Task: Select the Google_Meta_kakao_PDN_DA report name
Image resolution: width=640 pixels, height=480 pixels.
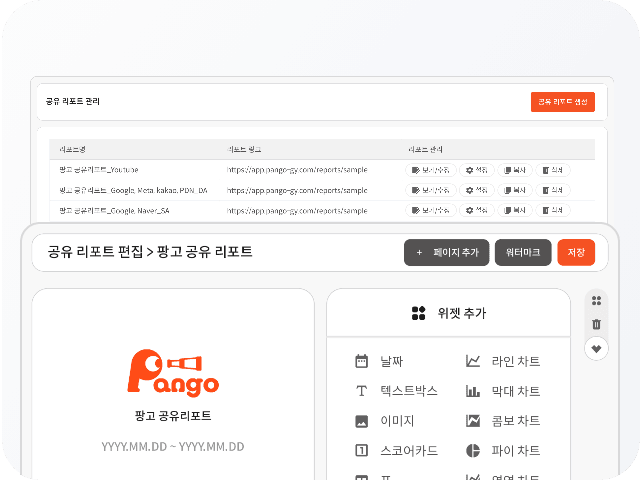Action: click(x=133, y=190)
